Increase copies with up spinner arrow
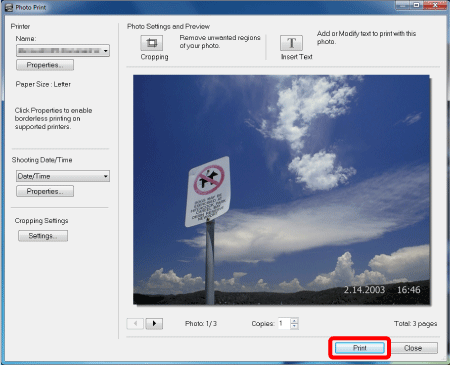The height and width of the screenshot is (365, 450). [x=294, y=321]
